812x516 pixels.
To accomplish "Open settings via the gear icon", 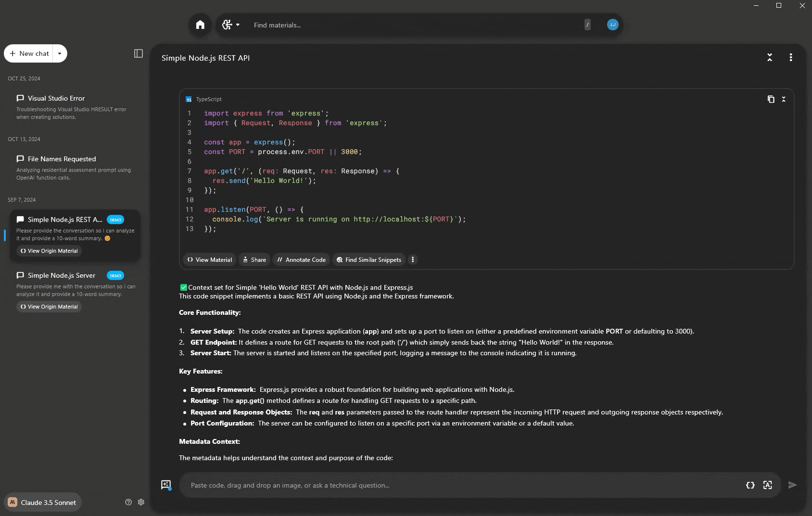I will (x=141, y=502).
